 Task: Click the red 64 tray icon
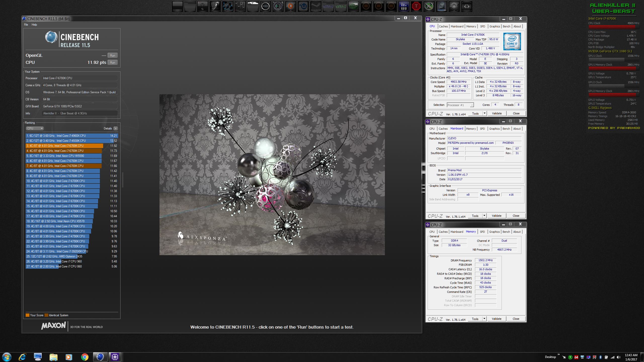pyautogui.click(x=576, y=357)
